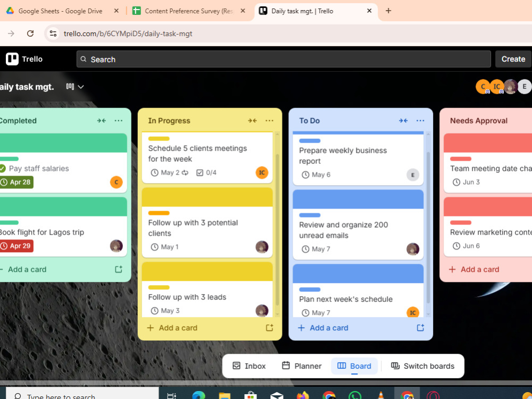Collapse the Completed list
This screenshot has height=399, width=532.
[x=101, y=120]
